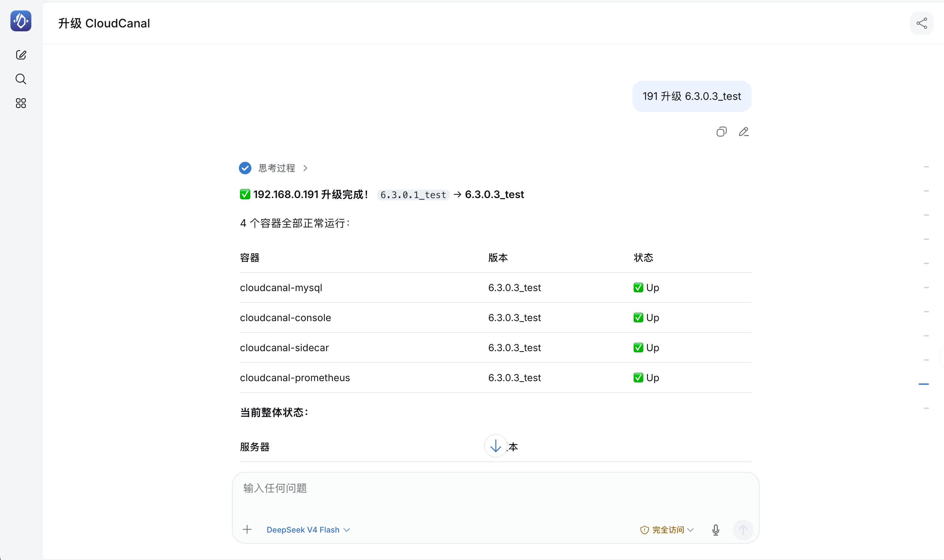Click the version cell in the cloudcanal-prometheus row

click(514, 378)
